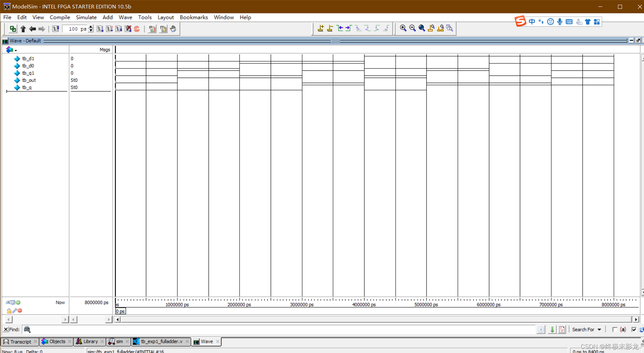The width and height of the screenshot is (644, 353).
Task: Click Find Previous Transition icon
Action: point(339,28)
